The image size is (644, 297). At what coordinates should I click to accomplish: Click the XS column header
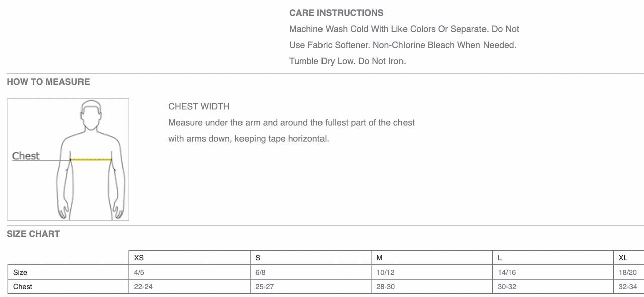pyautogui.click(x=190, y=258)
